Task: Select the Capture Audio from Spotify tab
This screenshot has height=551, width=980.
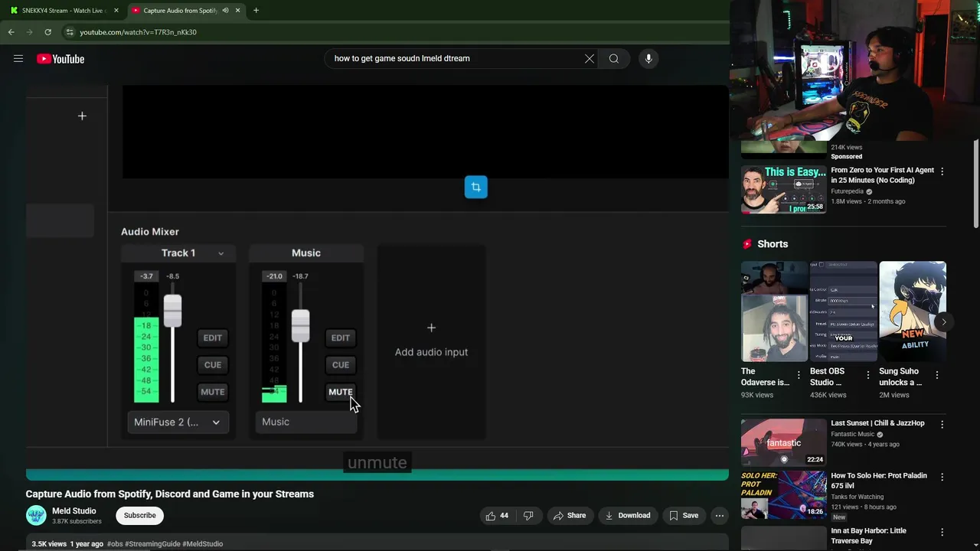Action: coord(181,11)
